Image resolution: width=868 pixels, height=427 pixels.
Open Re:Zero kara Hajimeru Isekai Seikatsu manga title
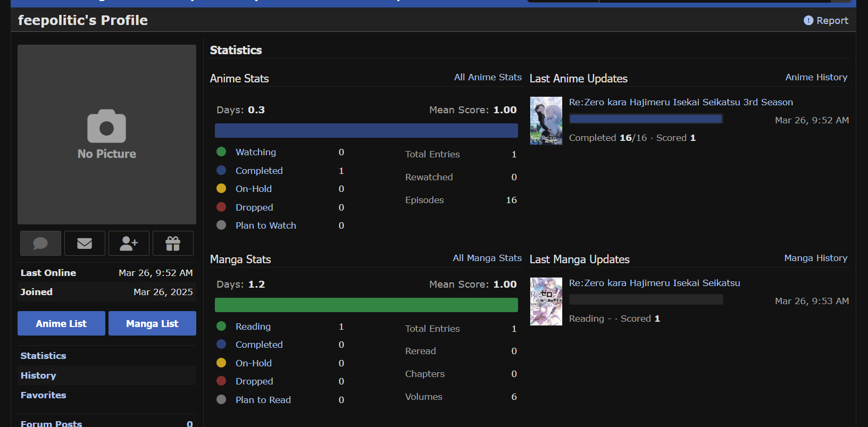(x=654, y=283)
